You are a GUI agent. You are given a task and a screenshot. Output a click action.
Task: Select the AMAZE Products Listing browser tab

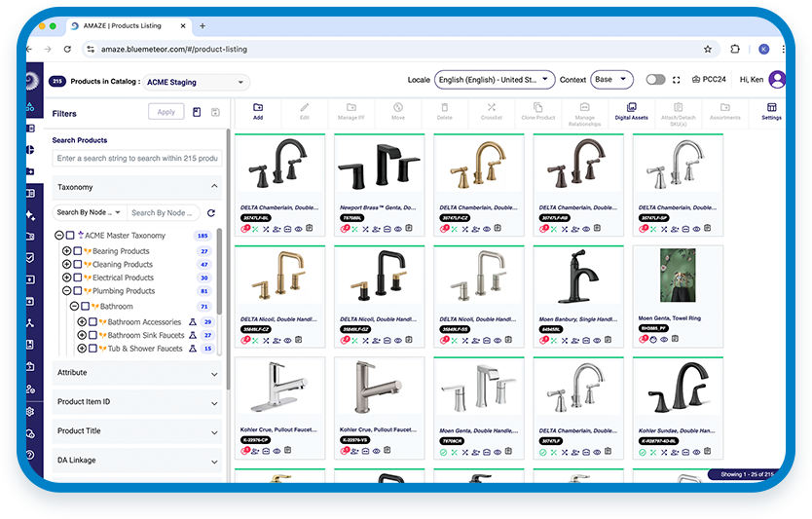click(128, 26)
